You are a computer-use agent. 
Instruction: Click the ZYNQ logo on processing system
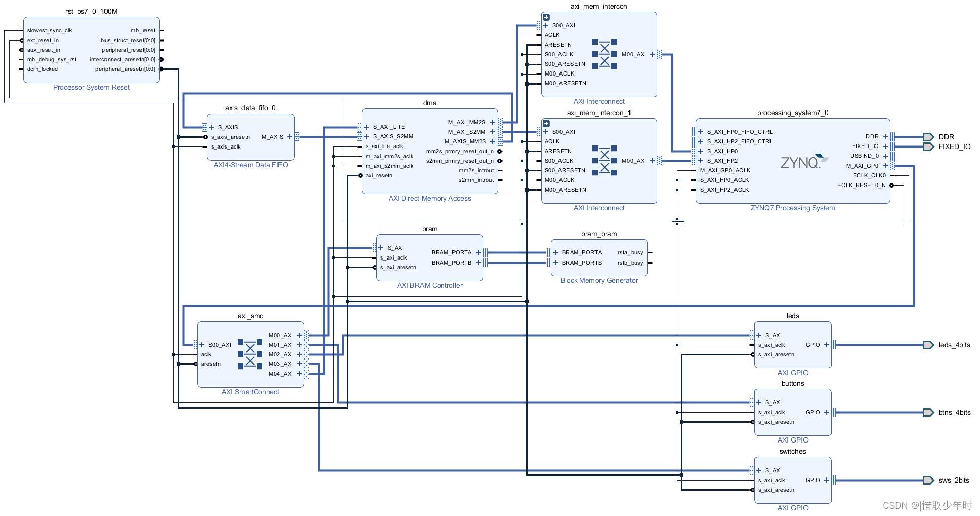tap(804, 162)
